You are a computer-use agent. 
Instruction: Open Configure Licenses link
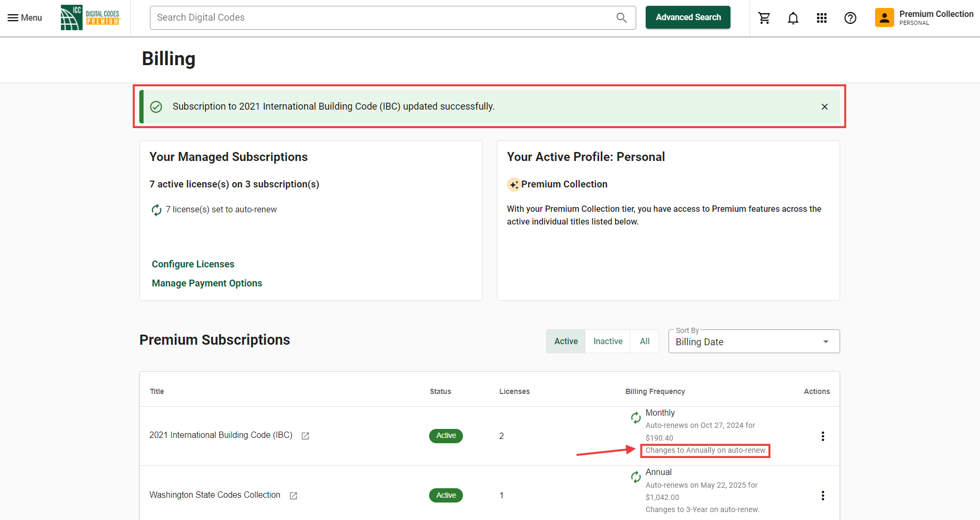coord(193,264)
